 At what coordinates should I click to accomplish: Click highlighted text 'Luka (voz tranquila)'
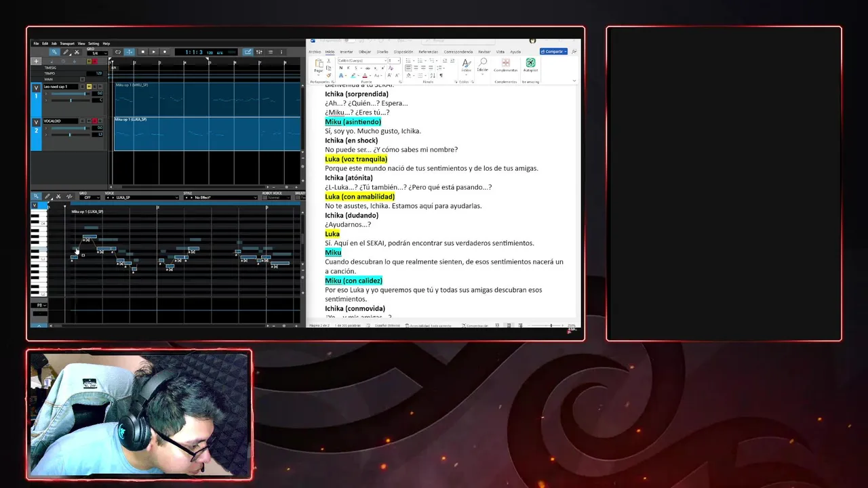356,159
